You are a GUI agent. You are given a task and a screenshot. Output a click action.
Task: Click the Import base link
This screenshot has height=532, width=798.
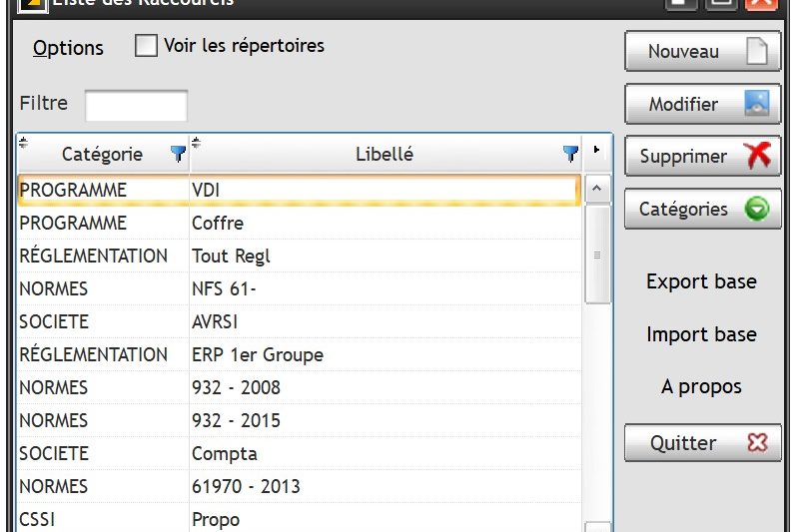[x=701, y=334]
